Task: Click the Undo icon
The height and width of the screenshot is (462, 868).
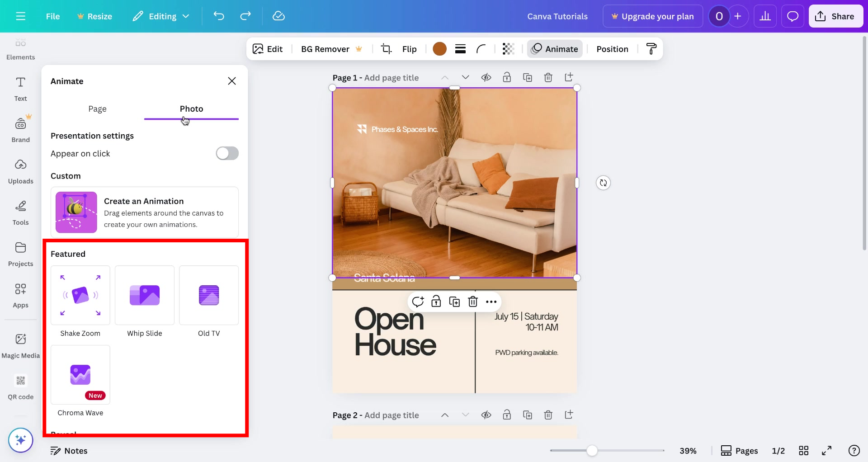Action: (x=219, y=16)
